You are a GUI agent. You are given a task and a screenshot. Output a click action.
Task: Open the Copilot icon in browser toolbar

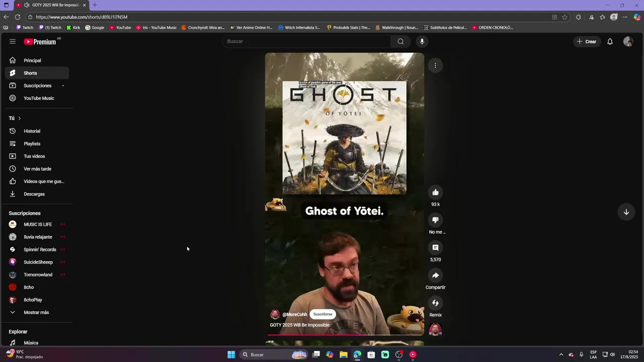[x=636, y=17]
